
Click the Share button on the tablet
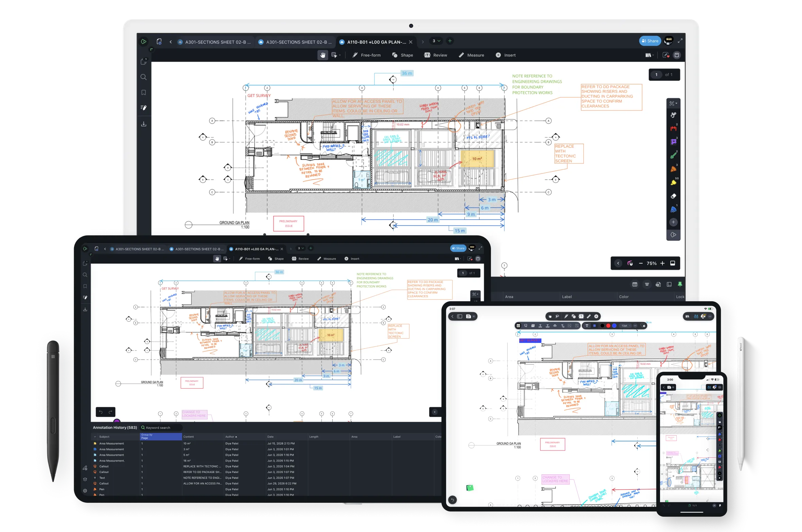[458, 248]
